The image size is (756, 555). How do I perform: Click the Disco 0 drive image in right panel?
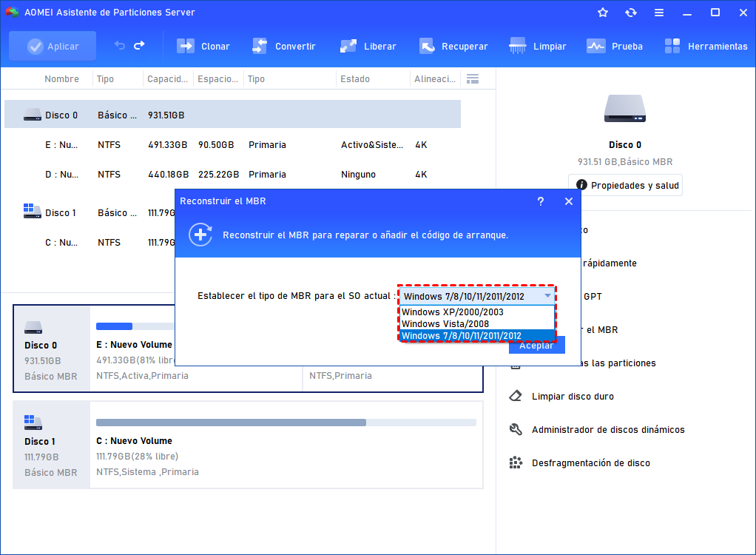pos(625,109)
